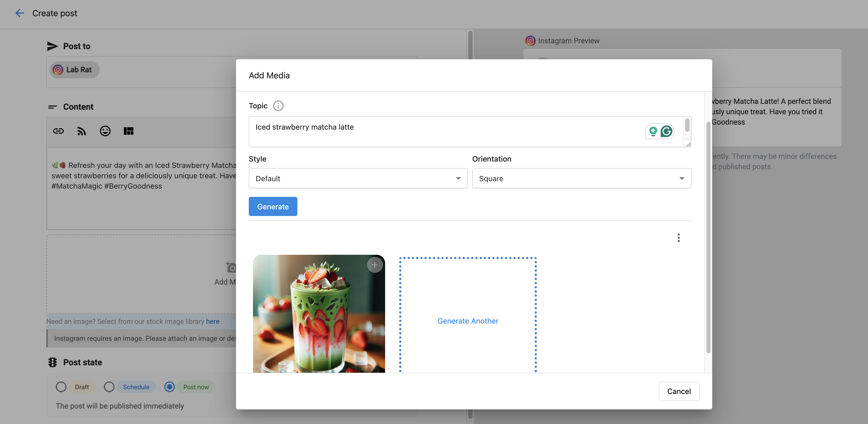Select the Schedule radio button

[109, 387]
